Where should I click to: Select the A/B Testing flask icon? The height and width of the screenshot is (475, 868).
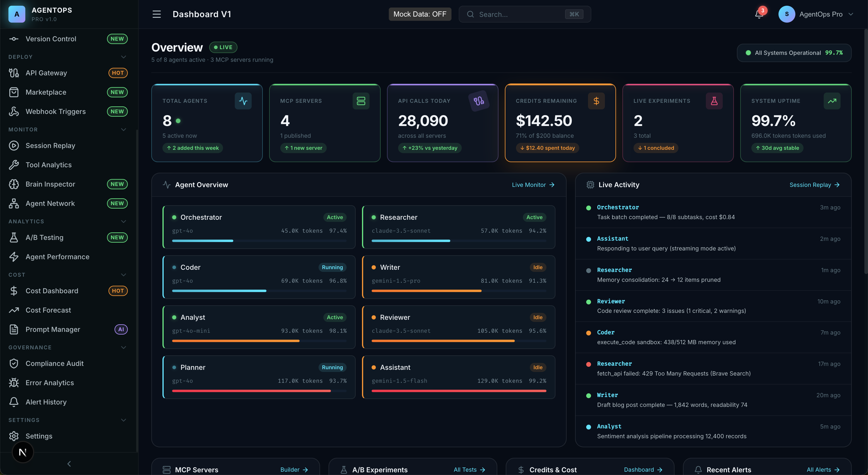coord(14,237)
